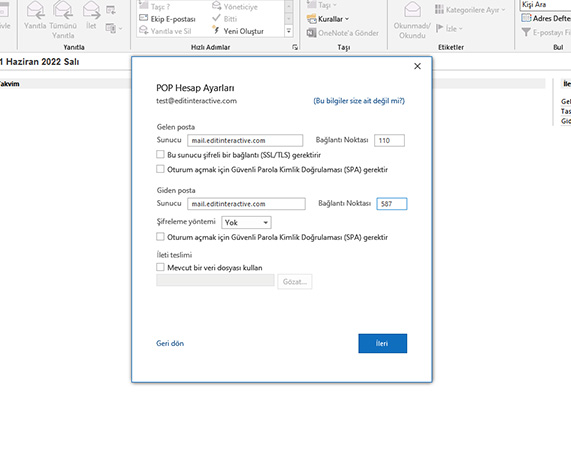Click Geri dön link

click(170, 343)
